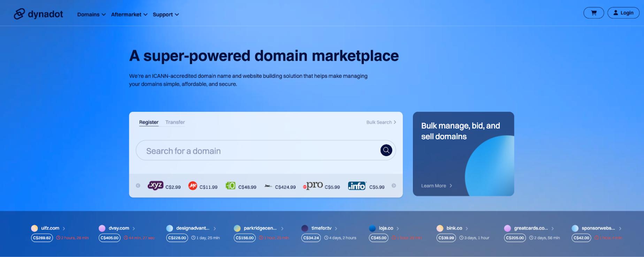Open the Login button
Viewport: 644px width, 257px height.
(x=623, y=13)
